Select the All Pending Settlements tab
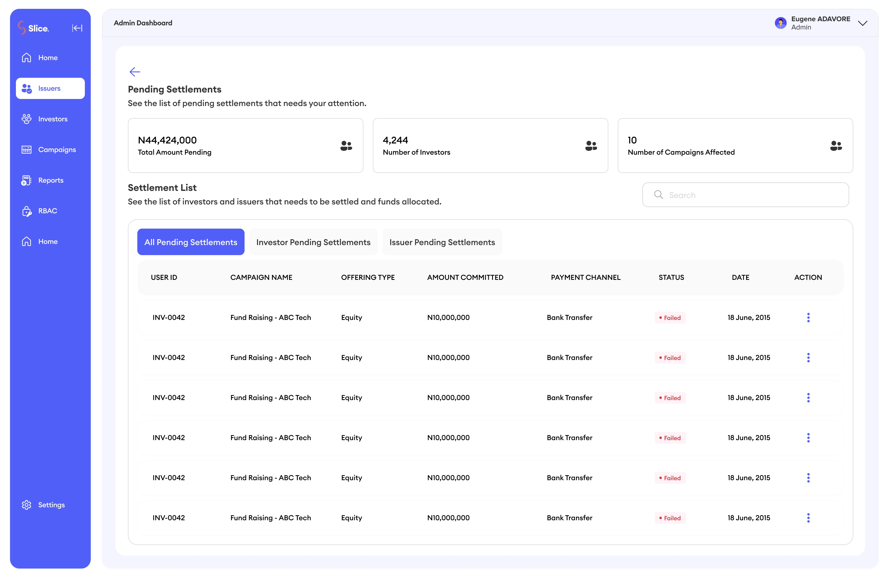The width and height of the screenshot is (891, 588). [191, 242]
